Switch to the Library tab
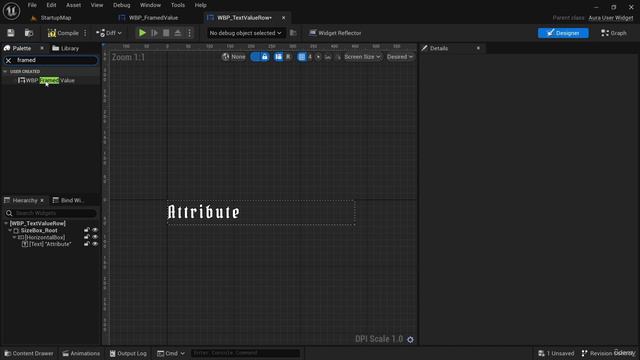640x360 pixels. point(66,48)
